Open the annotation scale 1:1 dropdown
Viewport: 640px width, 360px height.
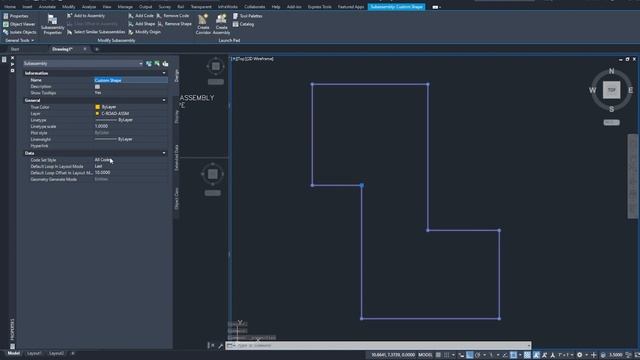tap(566, 355)
